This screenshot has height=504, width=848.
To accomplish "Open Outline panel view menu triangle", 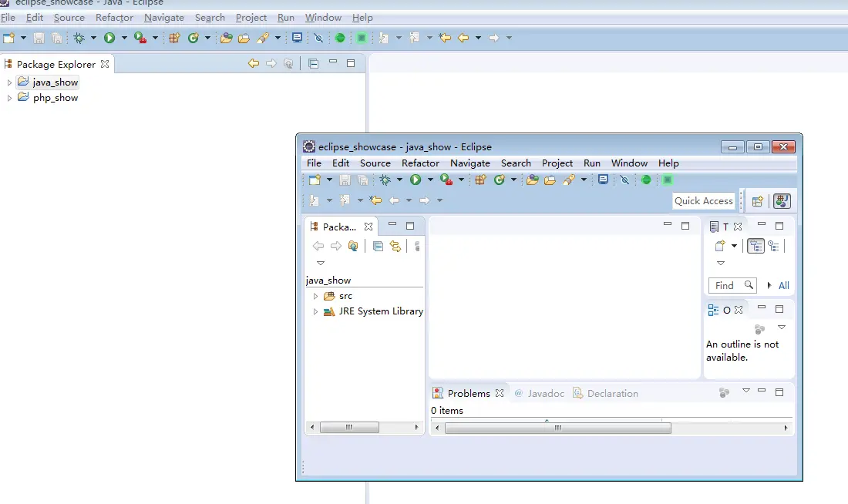I will coord(782,328).
